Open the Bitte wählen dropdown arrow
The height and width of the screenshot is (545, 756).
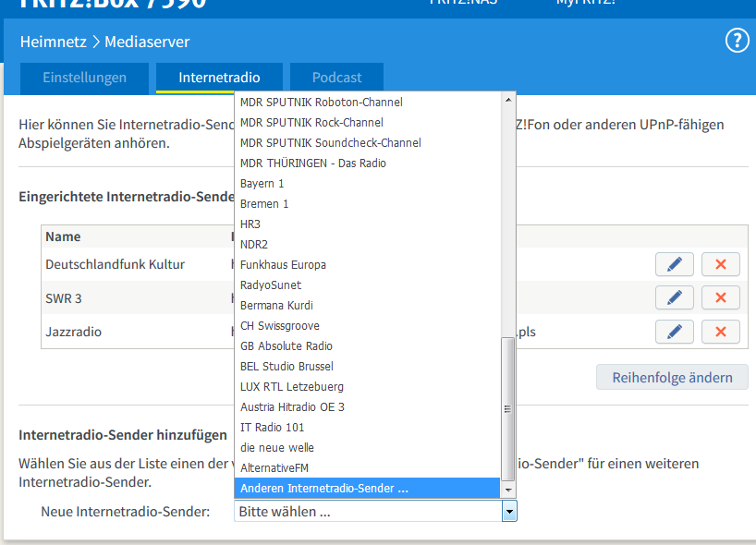click(509, 511)
